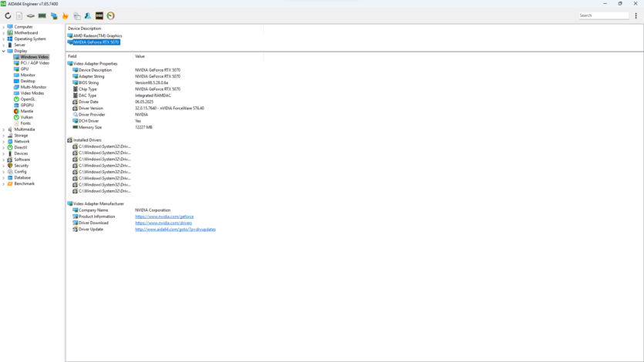Collapse the Display tree node

coord(4,51)
